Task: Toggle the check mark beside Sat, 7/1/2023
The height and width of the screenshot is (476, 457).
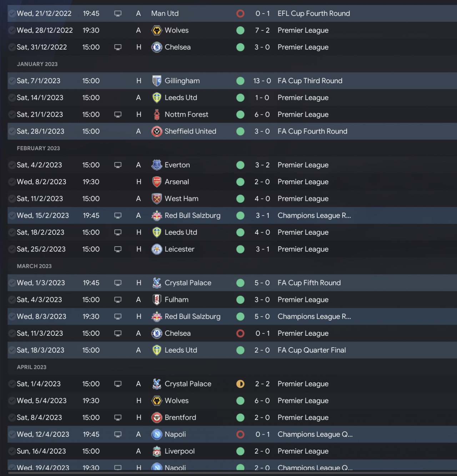Action: 12,81
